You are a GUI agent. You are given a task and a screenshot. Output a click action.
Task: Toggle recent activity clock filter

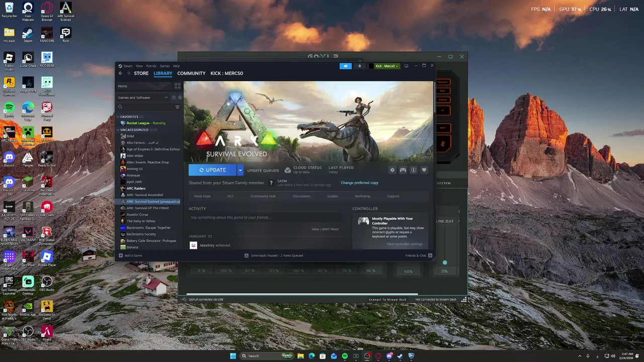pos(174,98)
